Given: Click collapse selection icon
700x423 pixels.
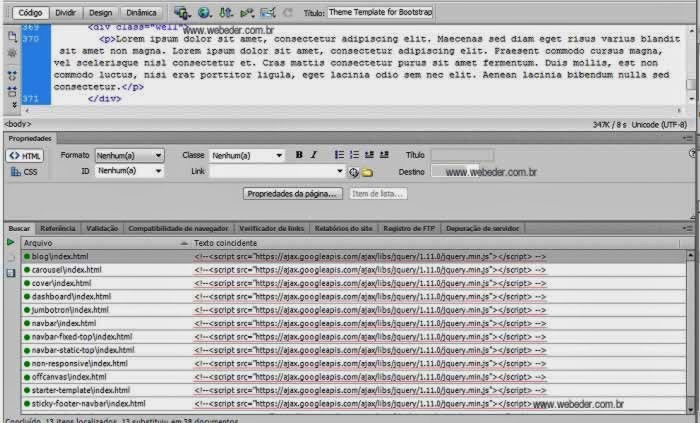Looking at the screenshot, I should pyautogui.click(x=12, y=91).
